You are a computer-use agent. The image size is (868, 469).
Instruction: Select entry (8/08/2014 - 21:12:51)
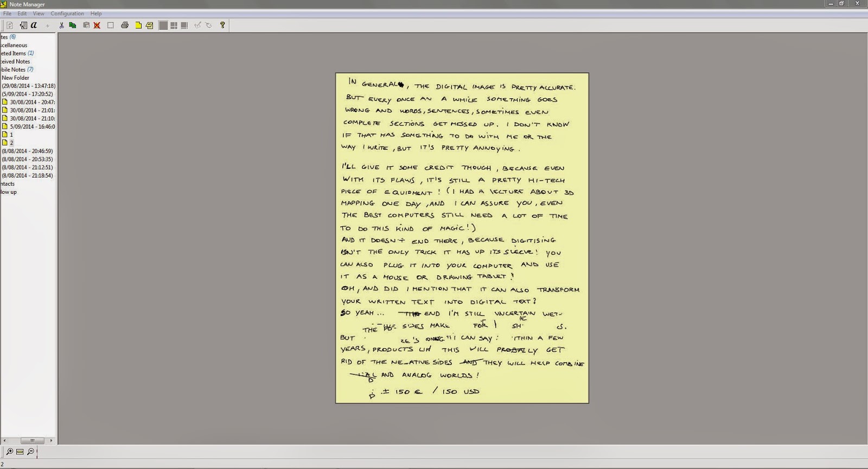[27, 167]
